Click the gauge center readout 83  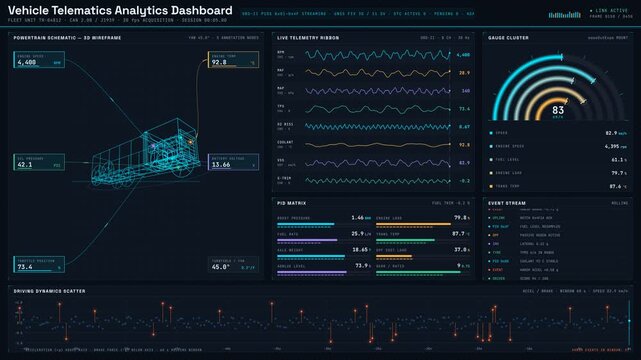click(558, 110)
